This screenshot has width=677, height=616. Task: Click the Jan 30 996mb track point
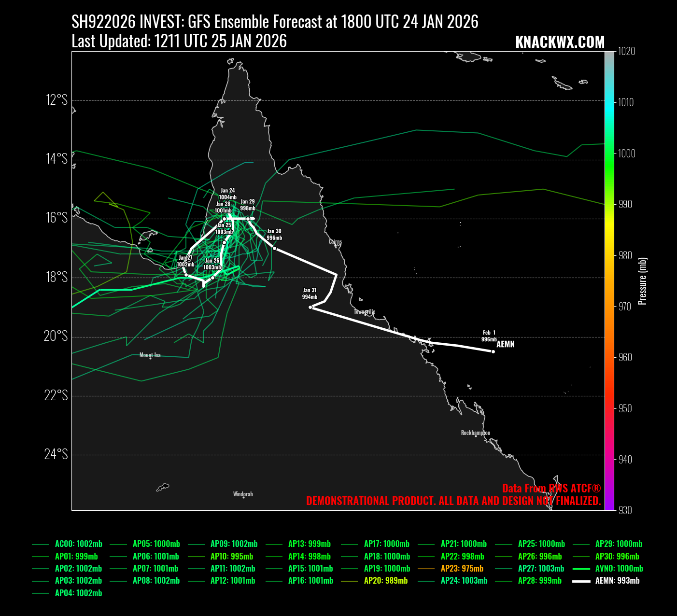274,248
